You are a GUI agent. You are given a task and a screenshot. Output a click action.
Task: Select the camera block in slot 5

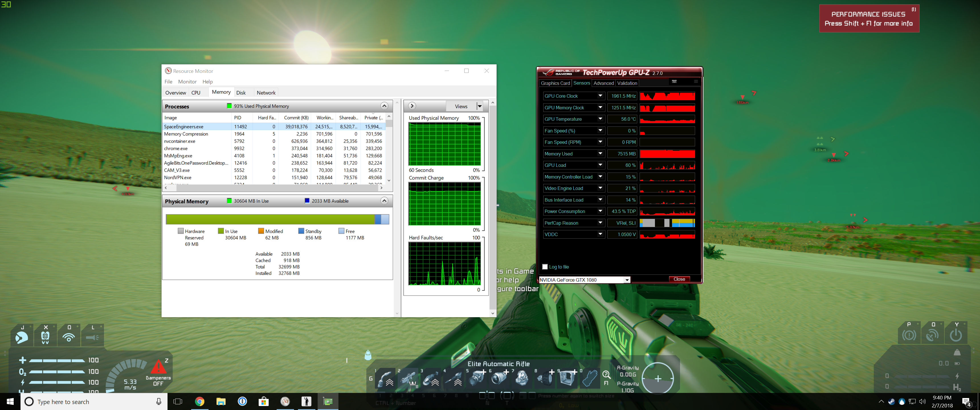tap(477, 378)
